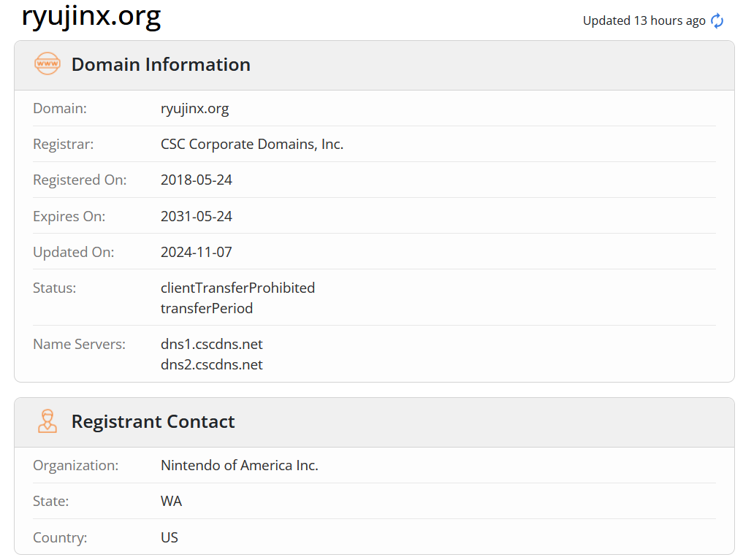
Task: Click name server dns1.cscdns.net
Action: tap(211, 344)
